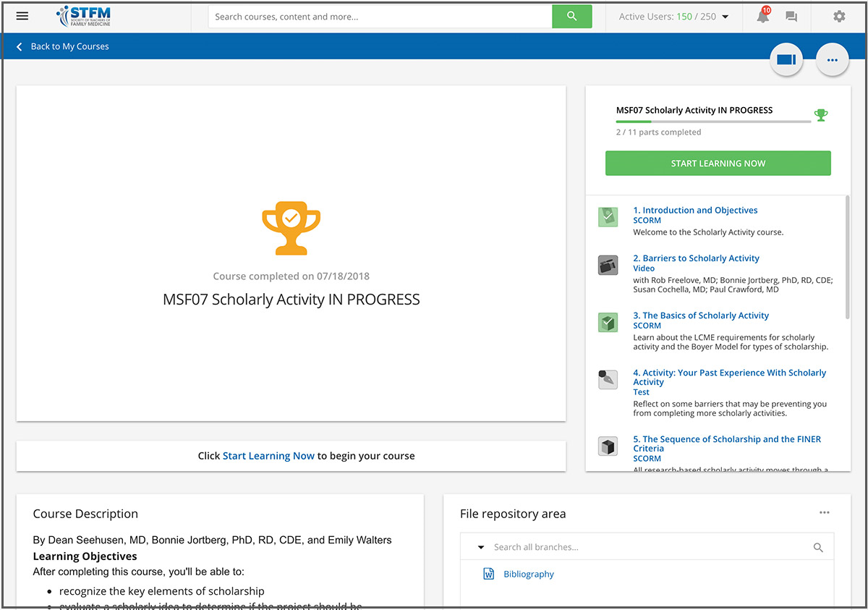The height and width of the screenshot is (610, 868).
Task: Open the notifications bell
Action: pyautogui.click(x=763, y=16)
